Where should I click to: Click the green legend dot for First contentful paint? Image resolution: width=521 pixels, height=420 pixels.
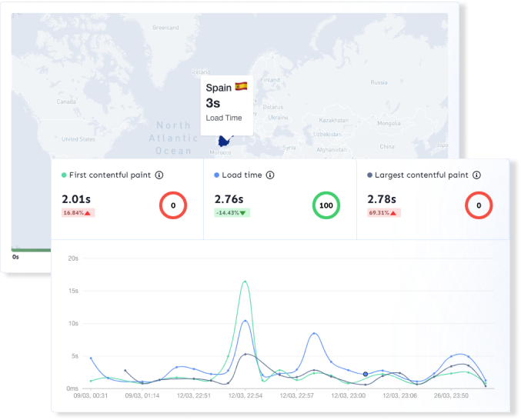[x=64, y=175]
